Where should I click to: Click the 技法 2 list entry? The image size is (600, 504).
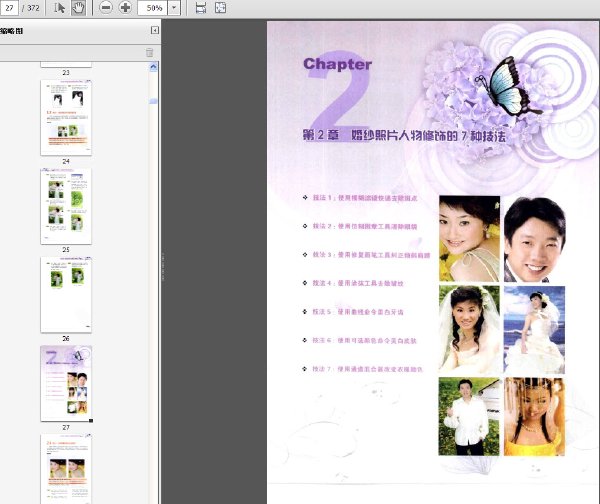[365, 226]
